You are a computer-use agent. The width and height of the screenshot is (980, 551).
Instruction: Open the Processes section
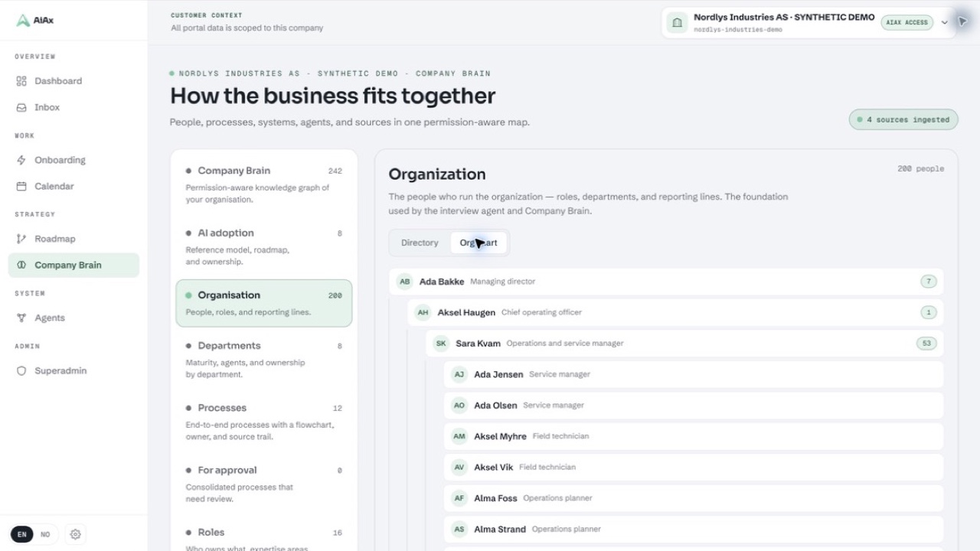pos(264,422)
